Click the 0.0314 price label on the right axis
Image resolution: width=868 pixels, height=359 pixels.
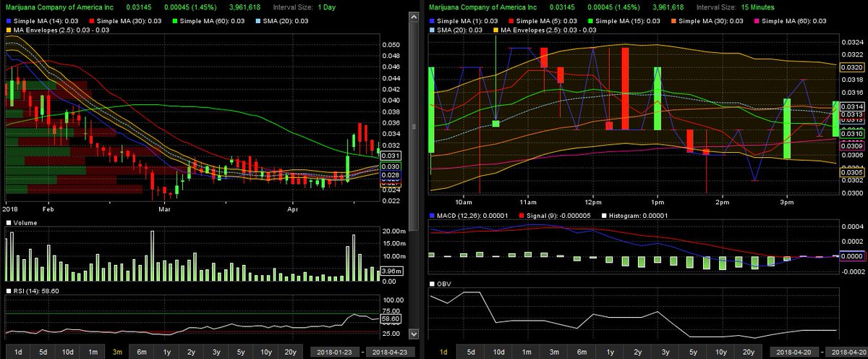(x=851, y=106)
